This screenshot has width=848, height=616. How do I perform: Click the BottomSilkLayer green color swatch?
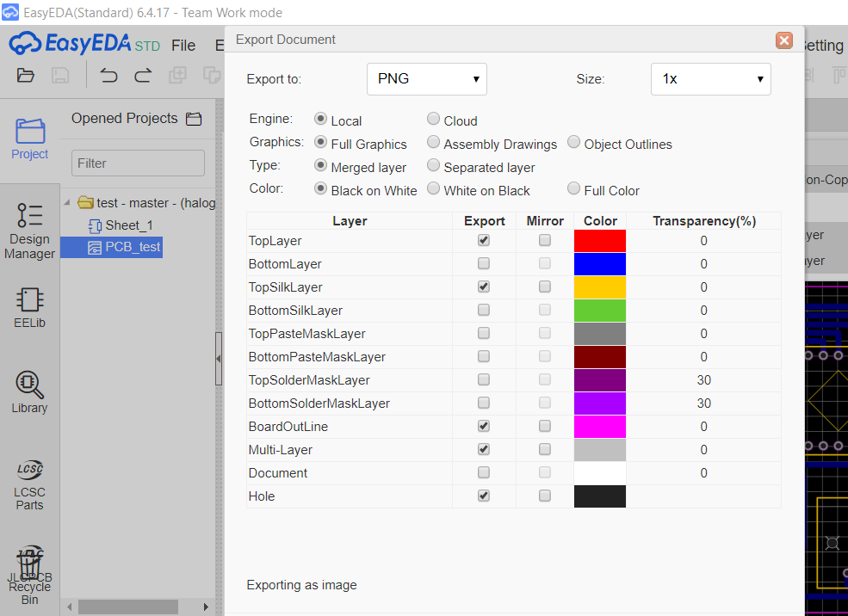click(x=600, y=311)
